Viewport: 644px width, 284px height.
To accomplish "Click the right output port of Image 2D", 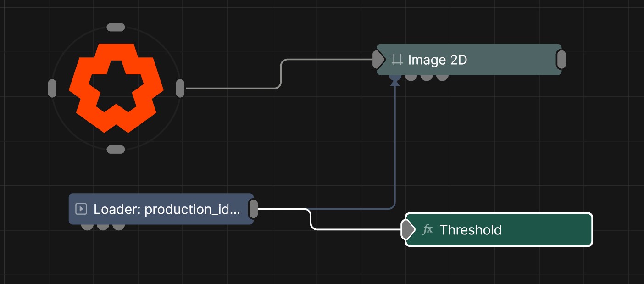I will (x=561, y=59).
